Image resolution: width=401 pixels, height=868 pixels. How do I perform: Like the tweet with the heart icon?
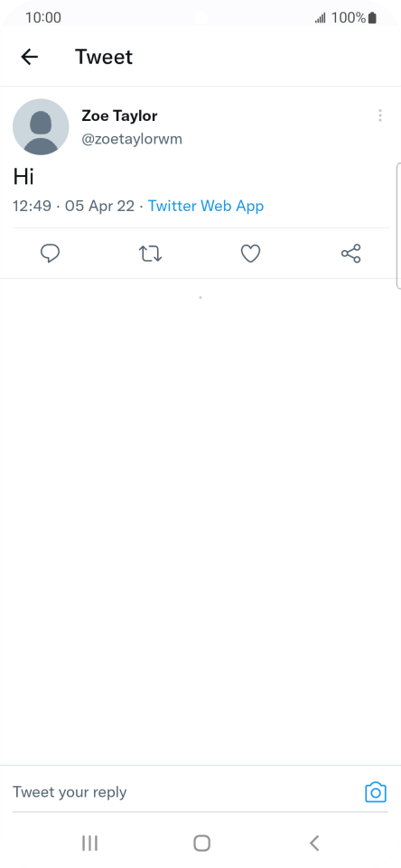(250, 254)
